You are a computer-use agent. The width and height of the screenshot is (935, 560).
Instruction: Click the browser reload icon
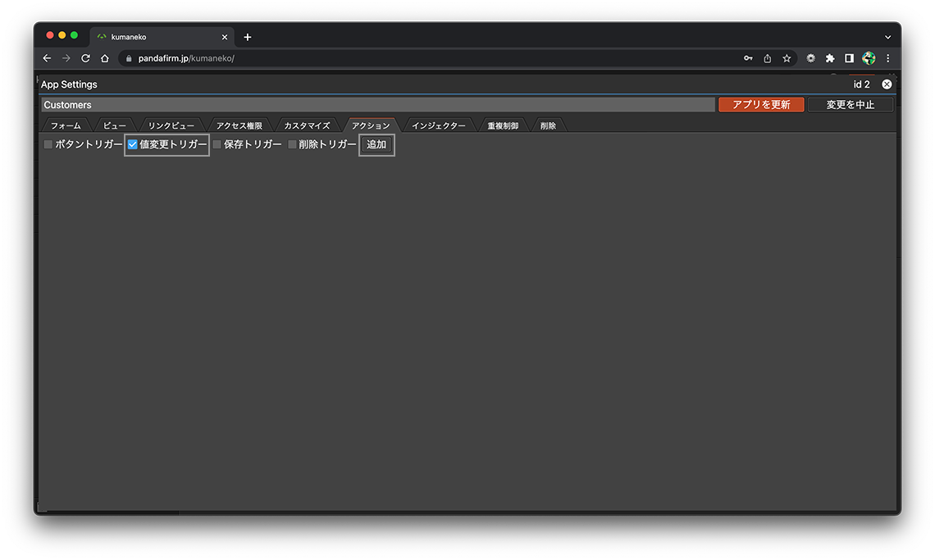pyautogui.click(x=85, y=58)
